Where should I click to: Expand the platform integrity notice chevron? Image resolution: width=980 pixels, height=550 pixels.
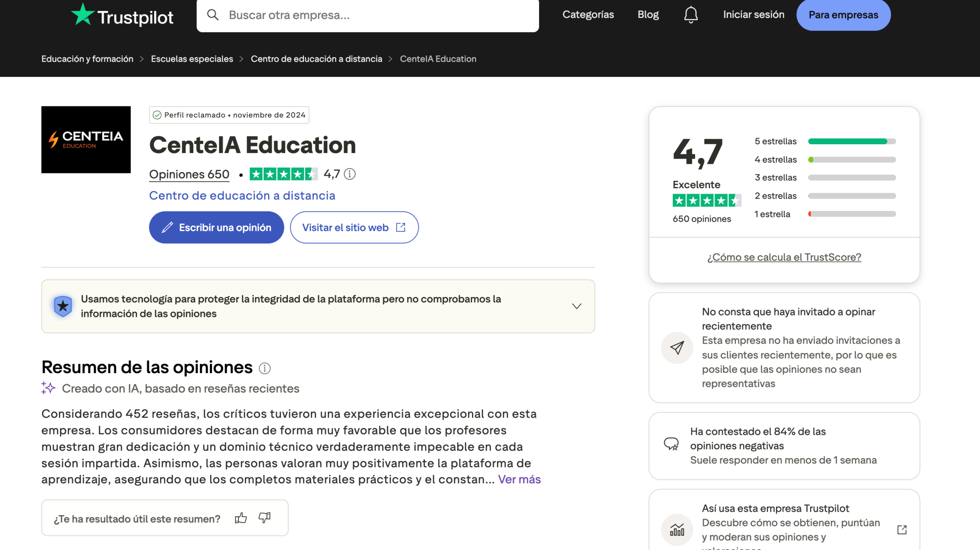[577, 306]
